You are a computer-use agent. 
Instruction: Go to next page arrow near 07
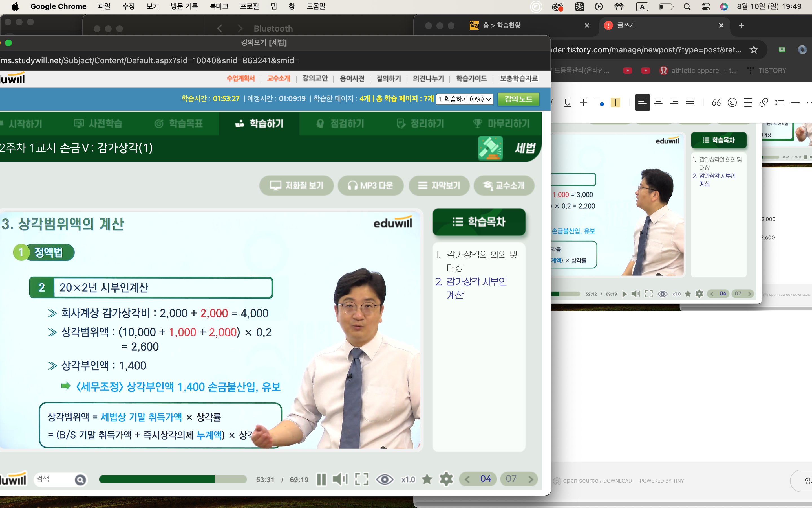coord(531,479)
